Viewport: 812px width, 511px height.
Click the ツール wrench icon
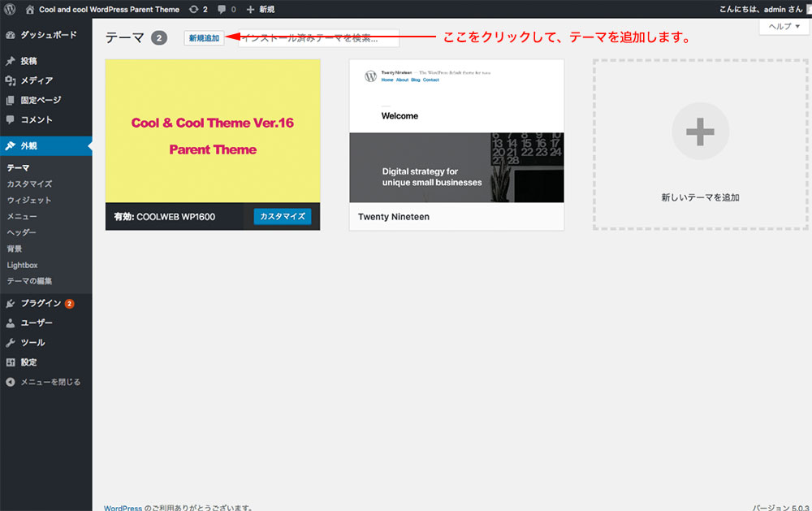click(x=11, y=343)
